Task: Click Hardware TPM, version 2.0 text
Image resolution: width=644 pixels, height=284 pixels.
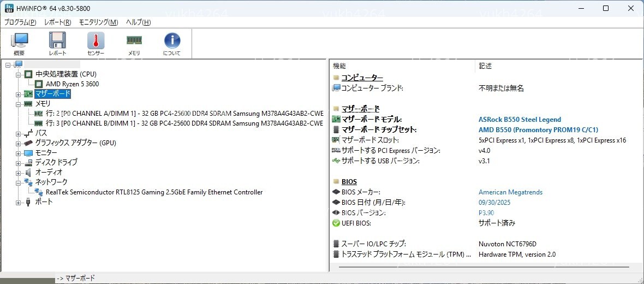Action: point(517,255)
